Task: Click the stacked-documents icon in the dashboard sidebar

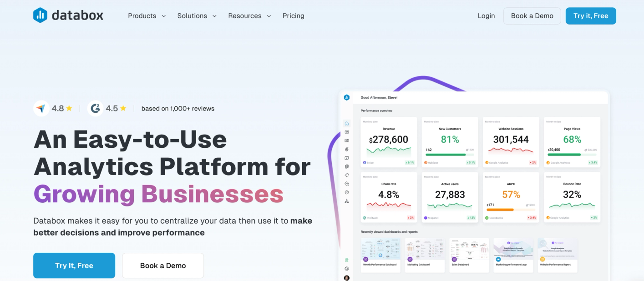Action: pyautogui.click(x=347, y=166)
